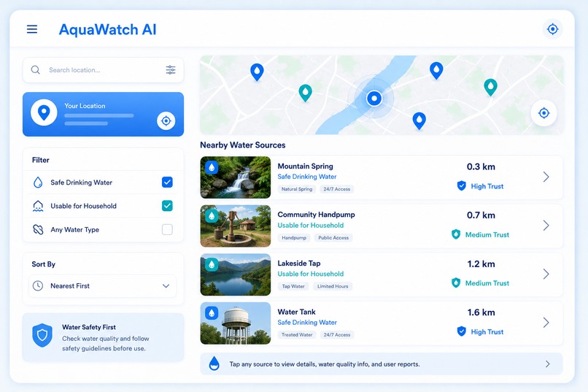
Task: Click the Search location field
Action: 103,70
